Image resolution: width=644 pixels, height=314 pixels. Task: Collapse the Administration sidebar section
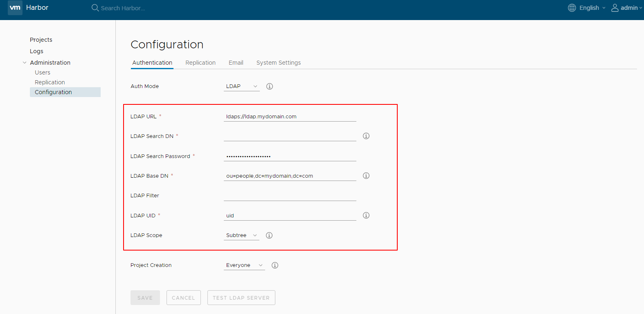coord(25,63)
